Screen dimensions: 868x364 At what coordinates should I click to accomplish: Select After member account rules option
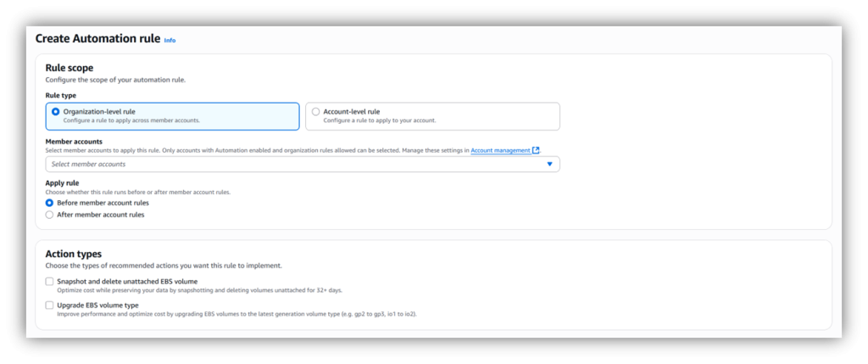(x=49, y=215)
